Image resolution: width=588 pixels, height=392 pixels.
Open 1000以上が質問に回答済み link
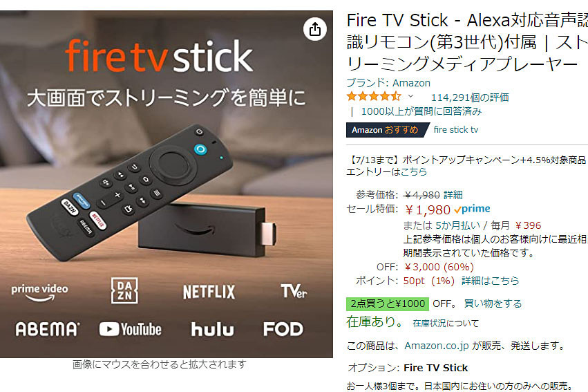[421, 111]
